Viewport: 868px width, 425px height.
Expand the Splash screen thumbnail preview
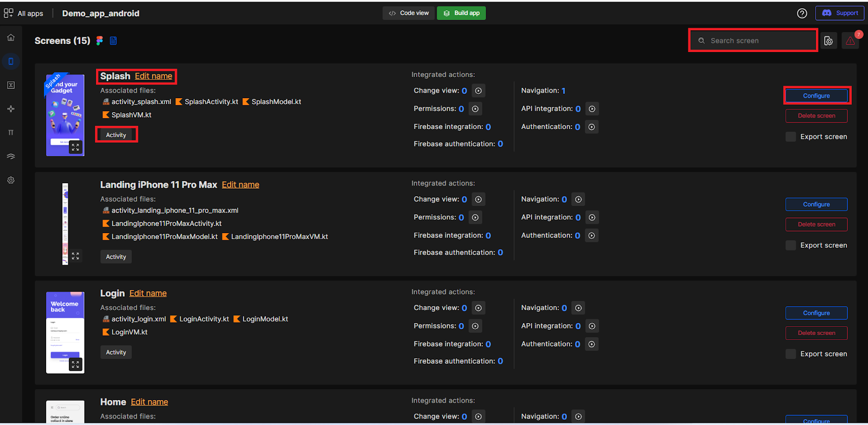click(x=75, y=147)
